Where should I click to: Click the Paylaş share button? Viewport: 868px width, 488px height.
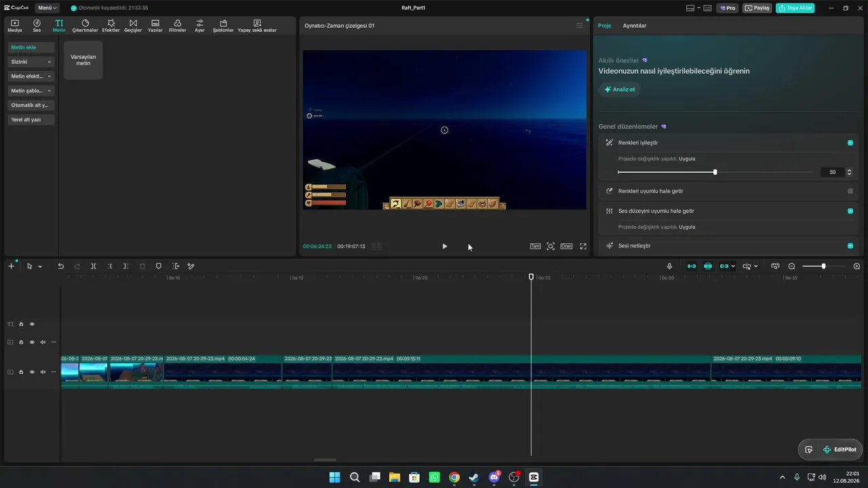click(757, 8)
